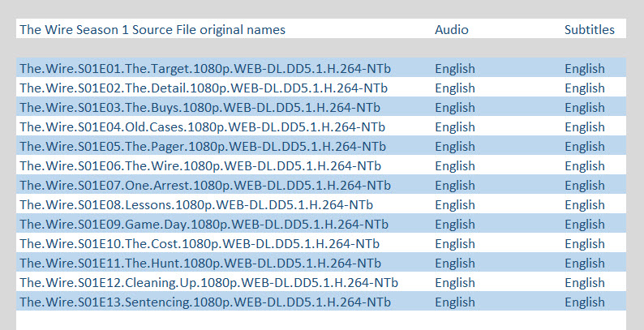Click Subtitles 'English' in the S01E01 row

(585, 69)
